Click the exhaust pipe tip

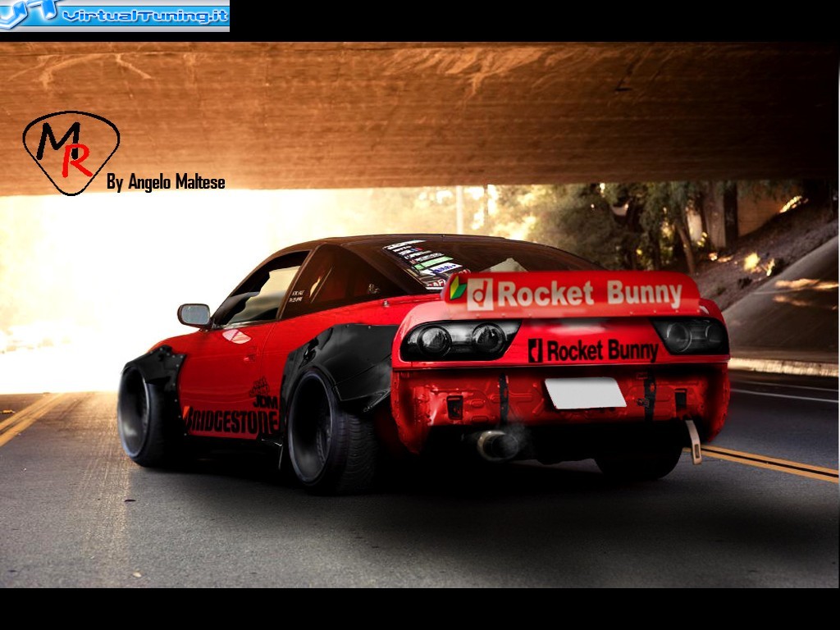click(496, 445)
